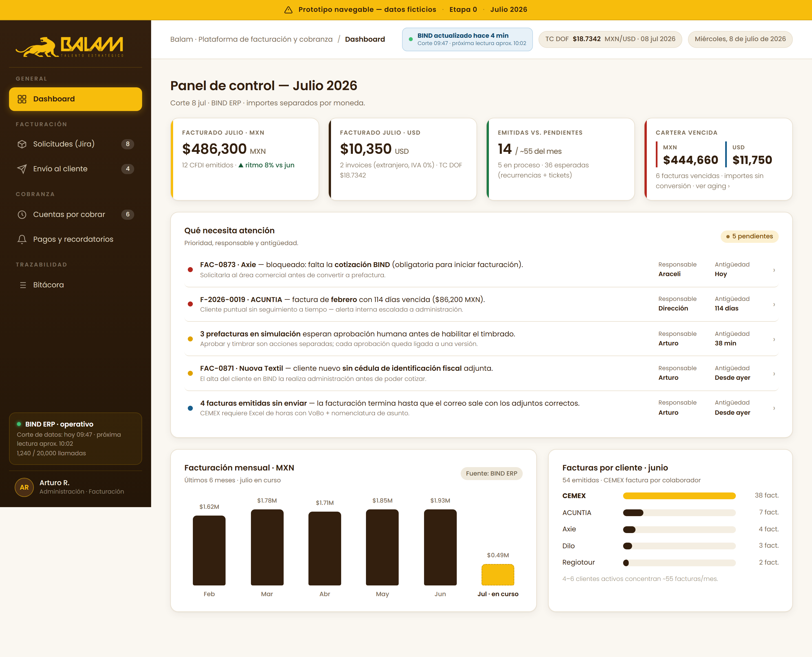Expand the F-2026-0019 ACUNTIA row chevron
The image size is (812, 657).
[x=774, y=304]
